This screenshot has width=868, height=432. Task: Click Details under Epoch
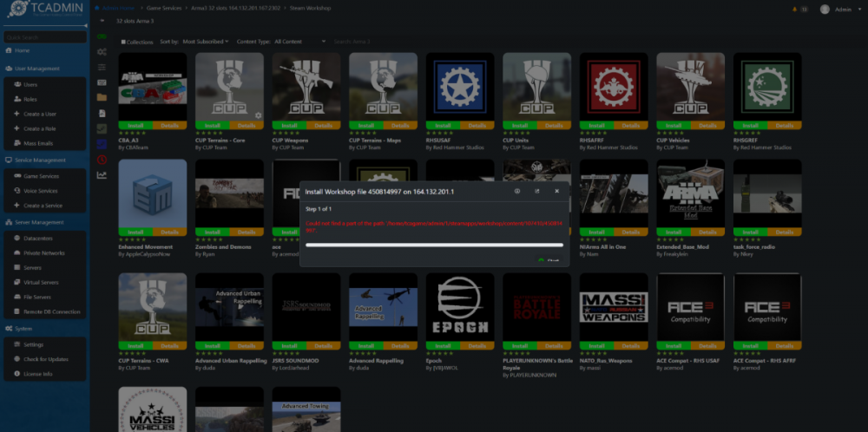477,346
